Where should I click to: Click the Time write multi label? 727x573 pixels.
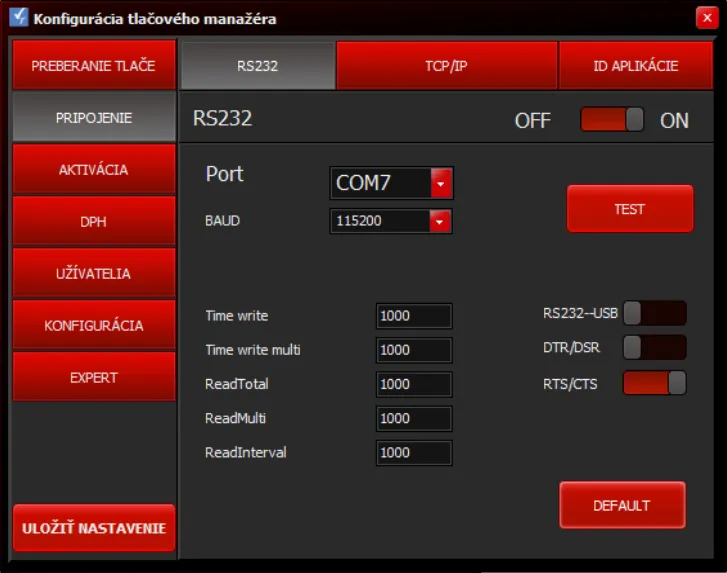tap(253, 350)
